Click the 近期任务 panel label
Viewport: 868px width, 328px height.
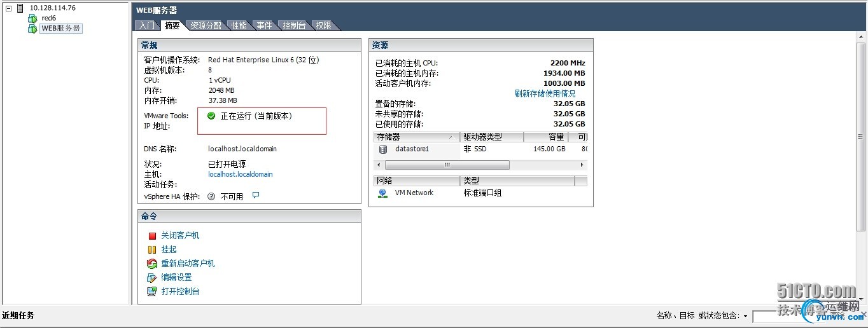[18, 315]
